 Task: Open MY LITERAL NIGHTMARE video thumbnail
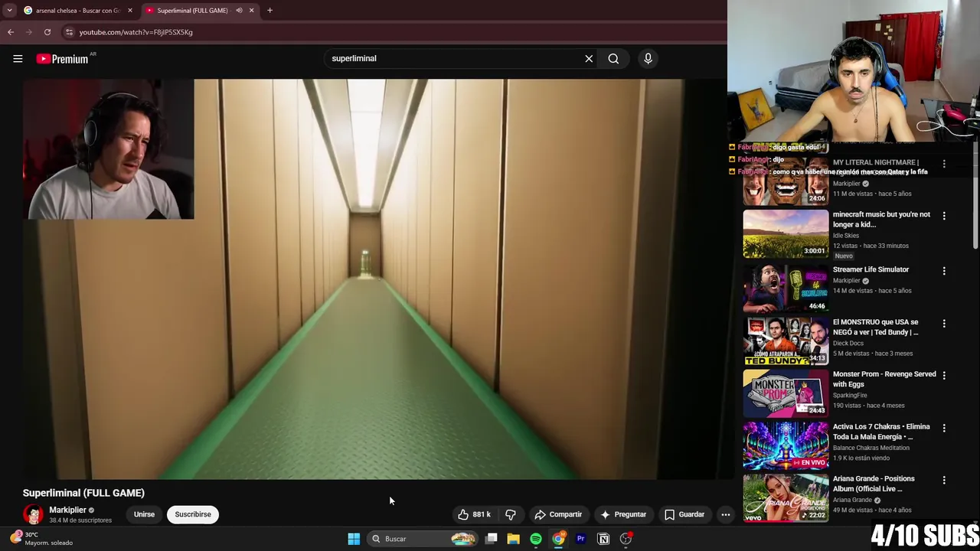pos(786,181)
